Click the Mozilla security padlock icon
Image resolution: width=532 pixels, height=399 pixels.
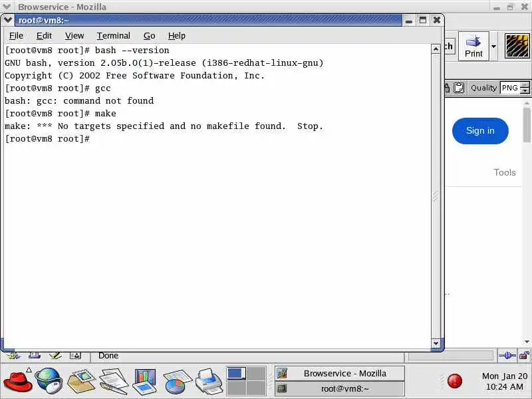[x=525, y=356]
